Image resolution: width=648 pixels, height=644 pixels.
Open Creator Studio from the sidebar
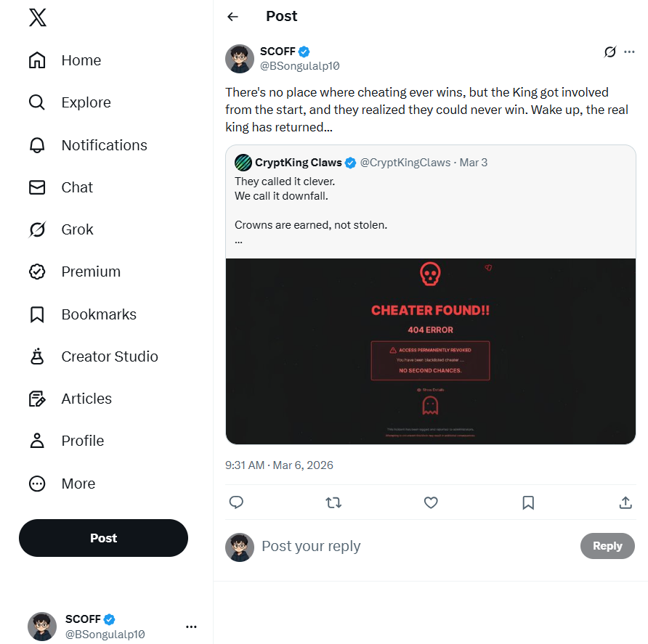coord(109,356)
